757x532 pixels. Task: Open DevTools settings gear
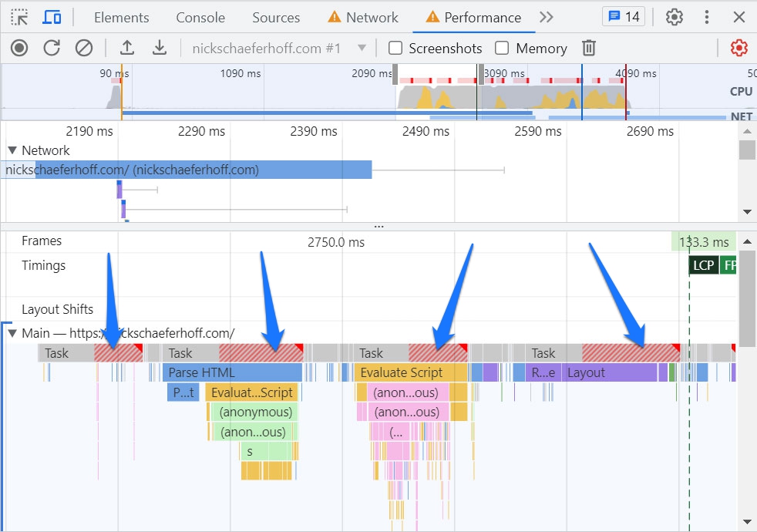point(675,17)
